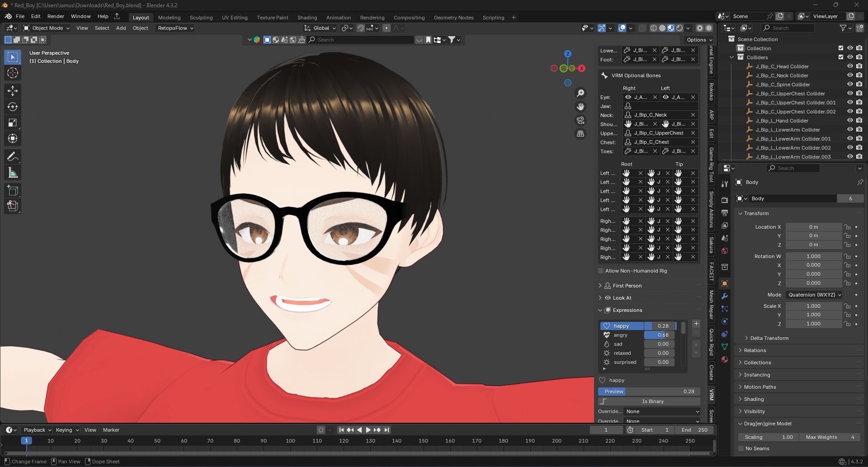This screenshot has height=467, width=868.
Task: Open the Object Mode dropdown
Action: pos(47,28)
